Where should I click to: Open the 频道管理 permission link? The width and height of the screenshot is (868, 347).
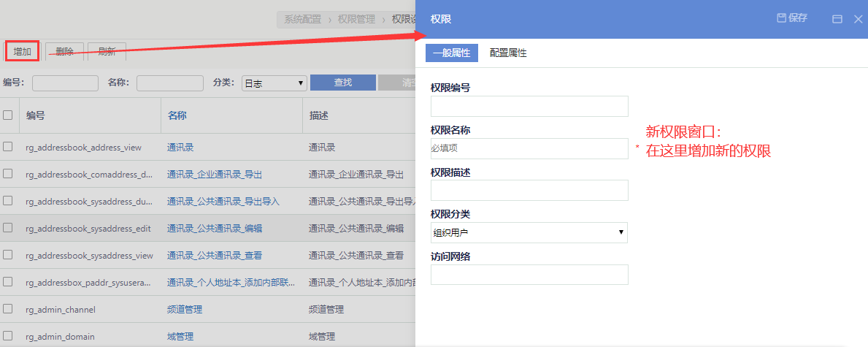185,310
